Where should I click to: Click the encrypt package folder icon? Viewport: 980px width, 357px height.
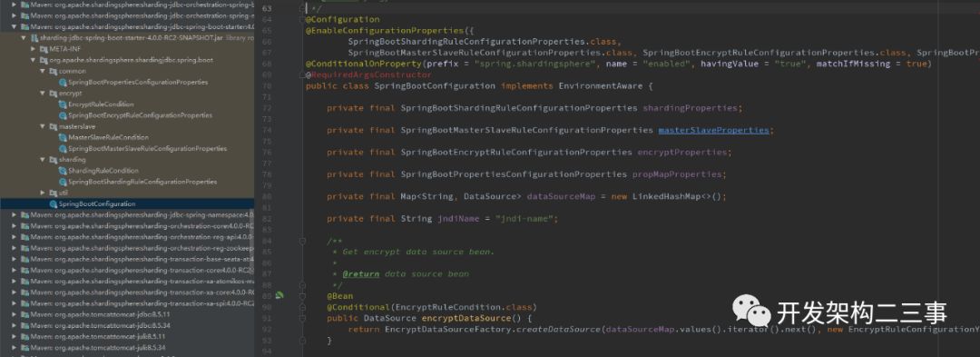coord(54,94)
